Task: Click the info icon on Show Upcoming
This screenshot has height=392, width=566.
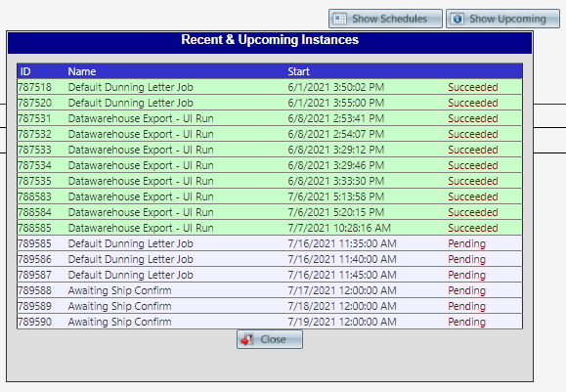Action: pyautogui.click(x=457, y=19)
